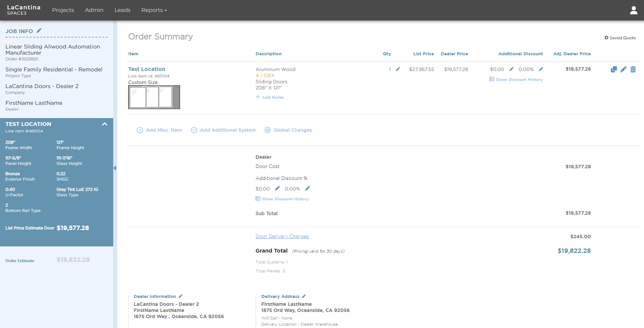Collapse the left sidebar arrow
This screenshot has width=644, height=328.
click(115, 168)
